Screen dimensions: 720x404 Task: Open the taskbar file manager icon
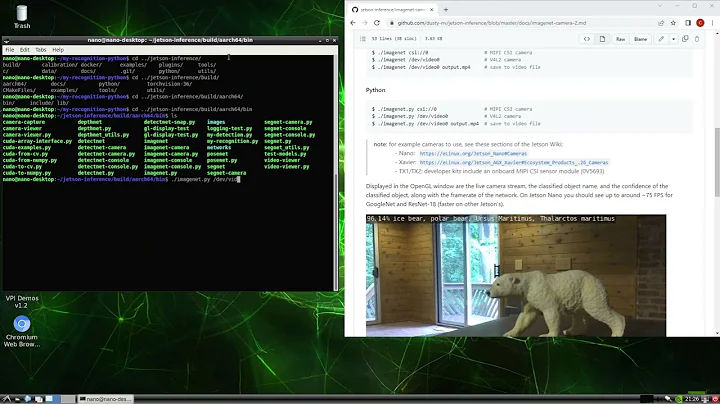[17, 399]
